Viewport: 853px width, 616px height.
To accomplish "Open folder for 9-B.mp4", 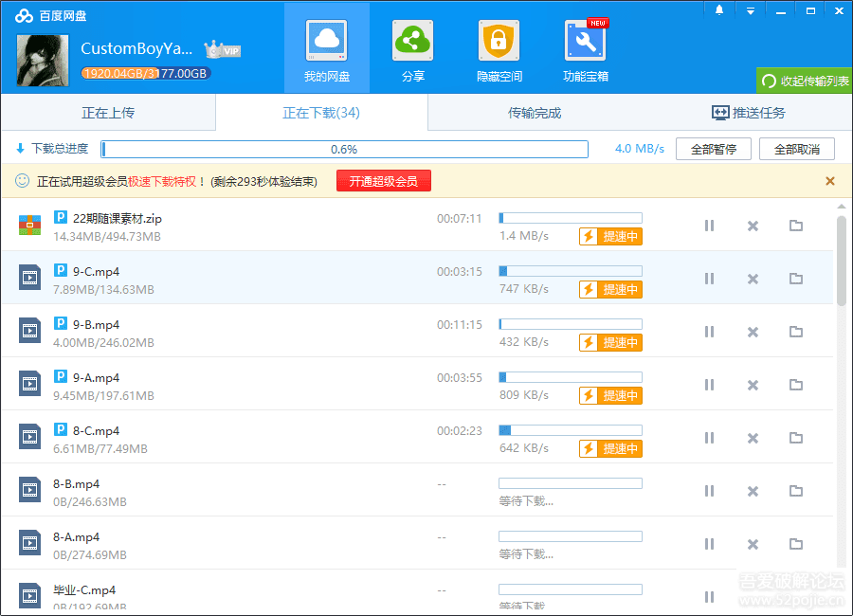I will point(796,332).
